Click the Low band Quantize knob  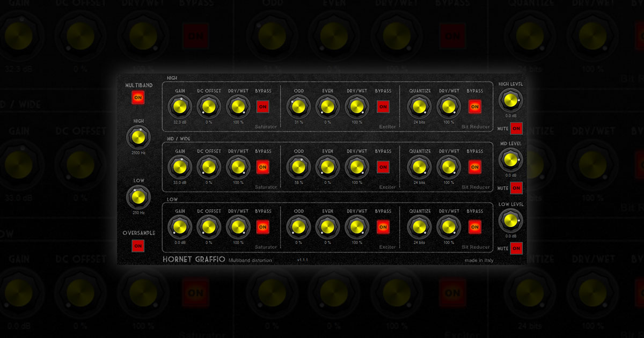419,227
